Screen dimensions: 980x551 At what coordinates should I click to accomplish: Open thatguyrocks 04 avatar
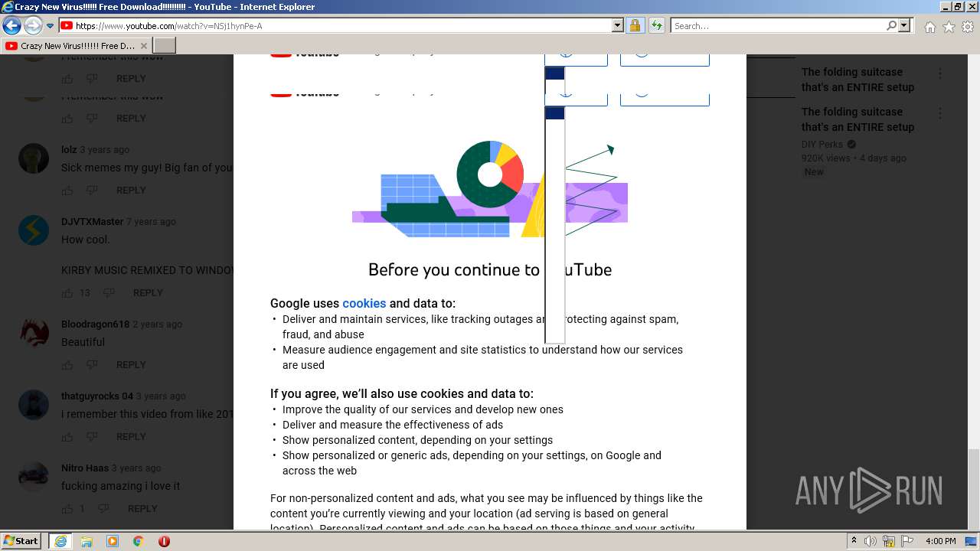(34, 405)
